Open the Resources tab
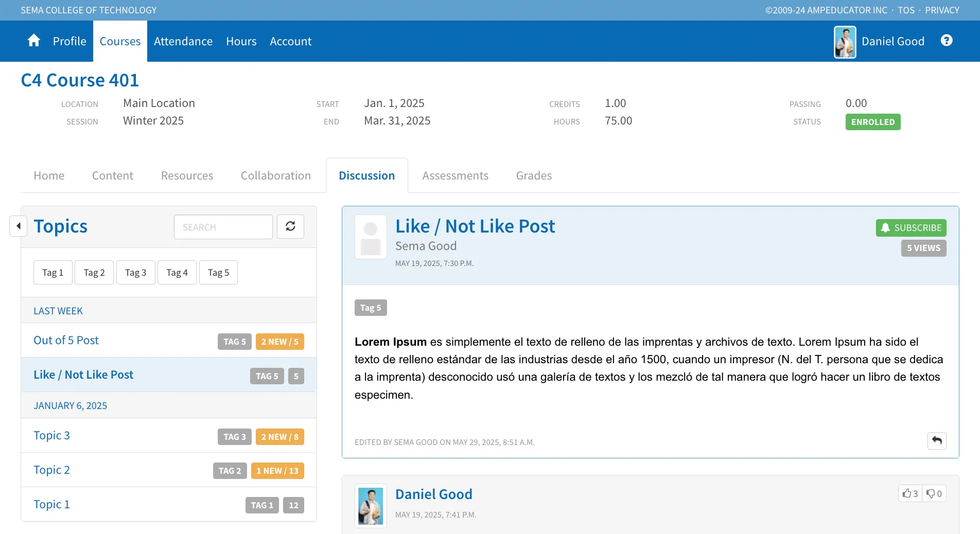 [187, 175]
